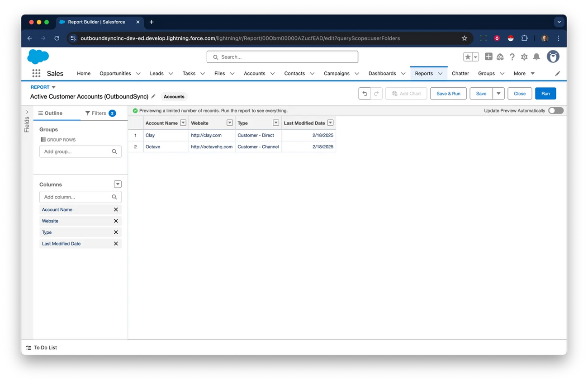Open the App Launcher waffle icon
The height and width of the screenshot is (383, 588).
[36, 73]
